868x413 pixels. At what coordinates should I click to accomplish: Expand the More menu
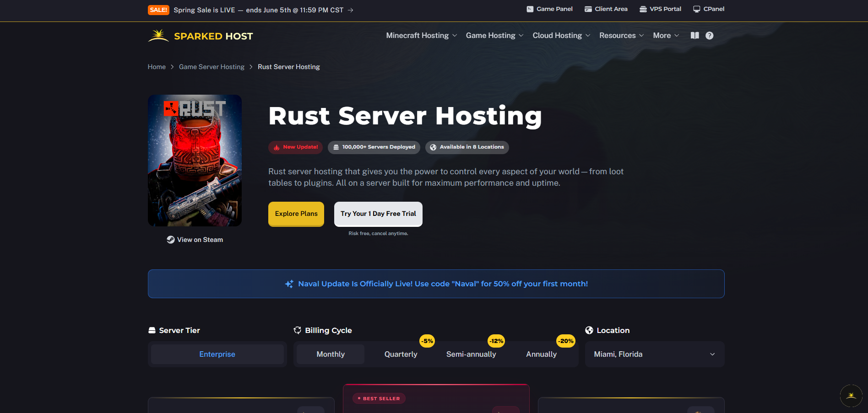[666, 36]
